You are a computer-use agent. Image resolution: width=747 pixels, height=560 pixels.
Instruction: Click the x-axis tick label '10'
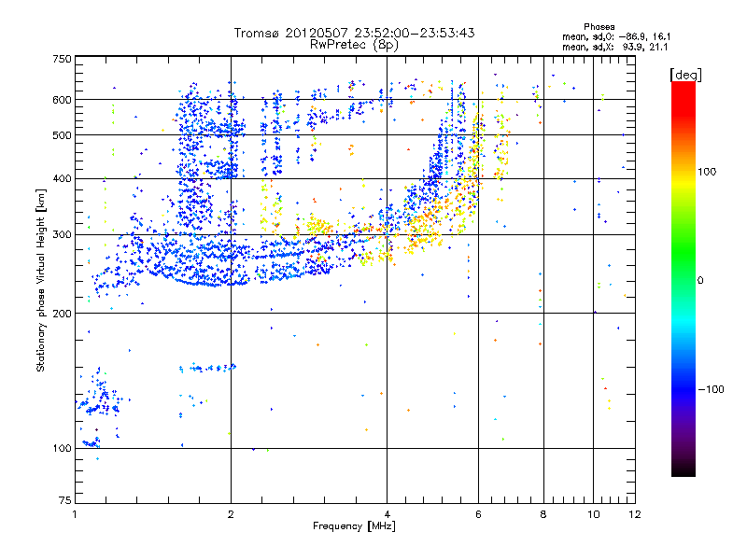click(x=594, y=514)
